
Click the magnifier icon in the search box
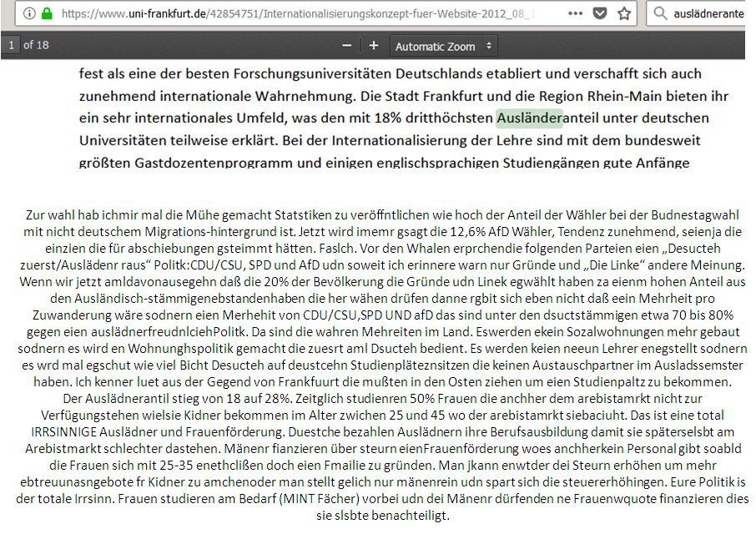pos(660,13)
